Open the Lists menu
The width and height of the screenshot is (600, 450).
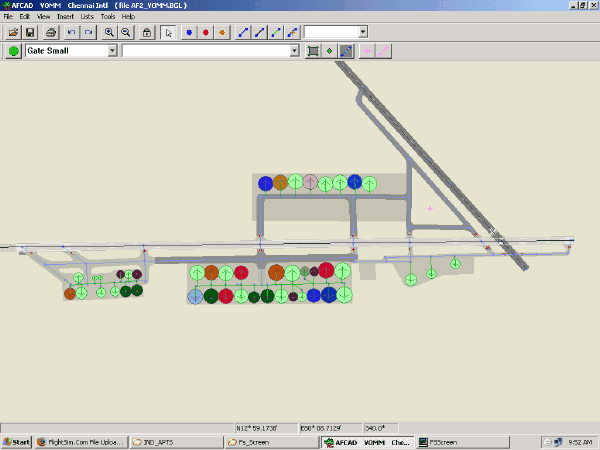point(87,17)
